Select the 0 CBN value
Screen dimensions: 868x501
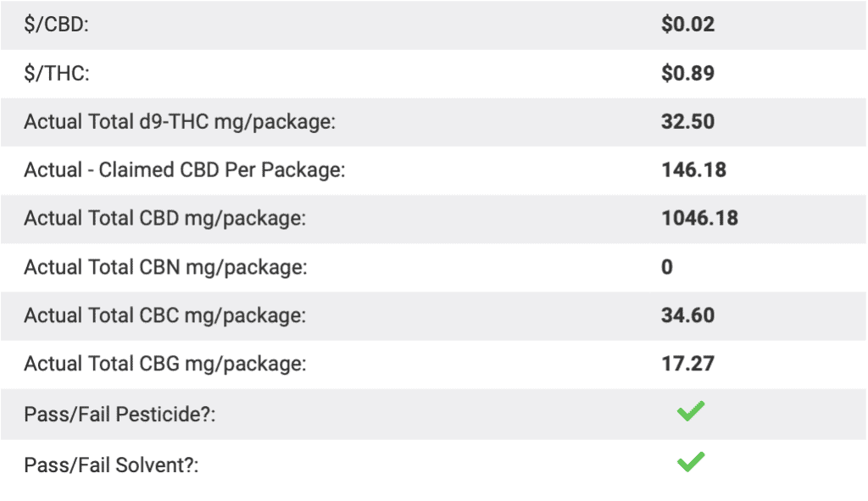tap(667, 268)
